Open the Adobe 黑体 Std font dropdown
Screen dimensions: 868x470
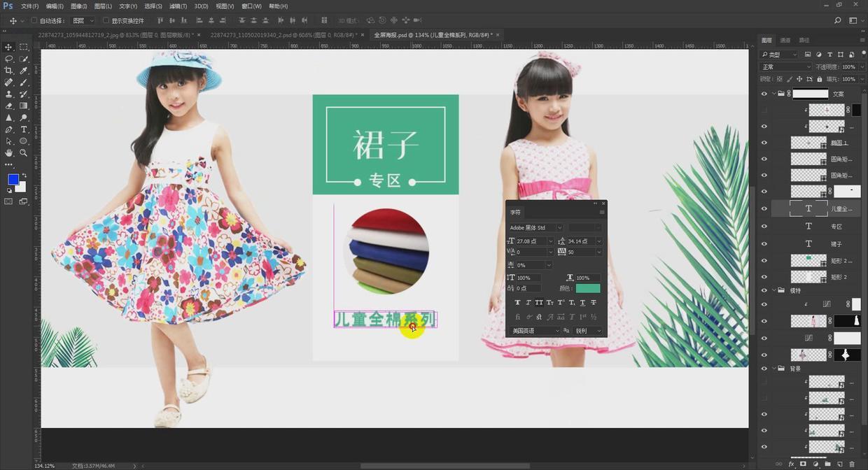click(535, 227)
